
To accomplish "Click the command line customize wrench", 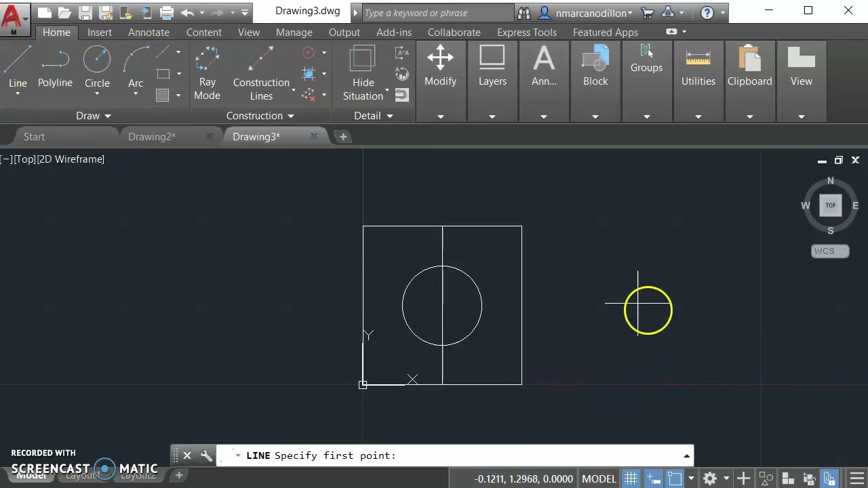I will [206, 455].
